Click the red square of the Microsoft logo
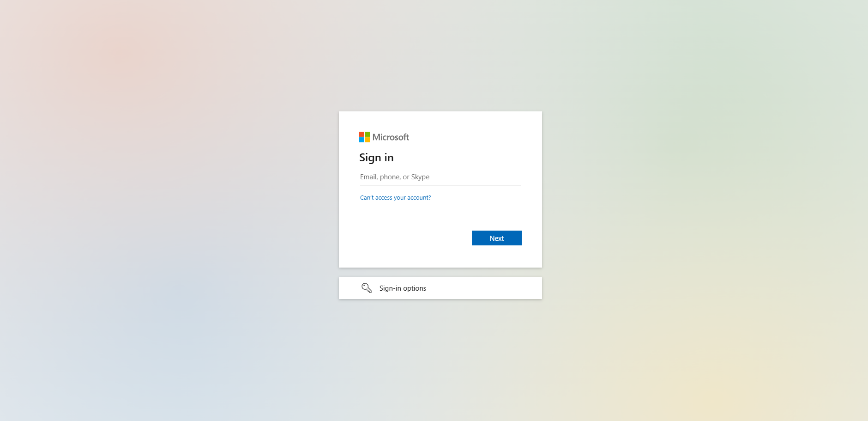This screenshot has height=421, width=868. point(362,134)
